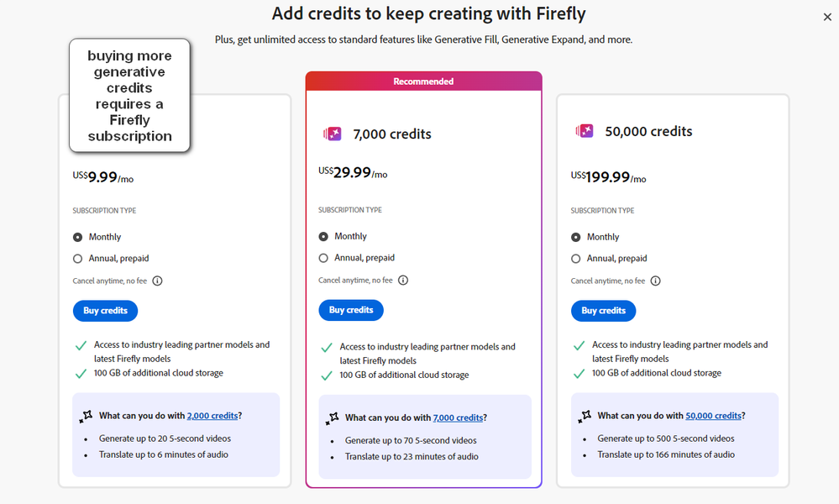Click the 50,000 credits Firefly icon

click(585, 131)
